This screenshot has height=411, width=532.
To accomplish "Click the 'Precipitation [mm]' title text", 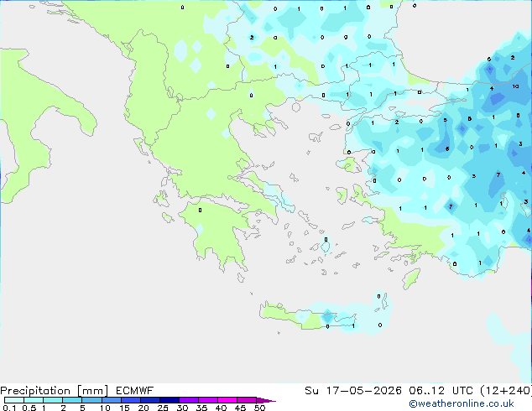I will [55, 391].
